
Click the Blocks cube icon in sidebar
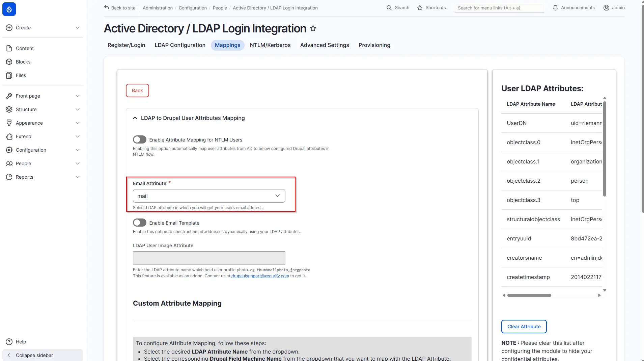point(9,62)
